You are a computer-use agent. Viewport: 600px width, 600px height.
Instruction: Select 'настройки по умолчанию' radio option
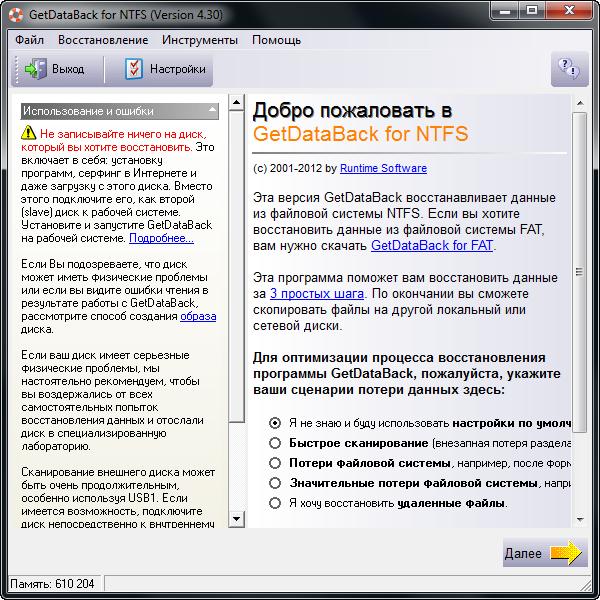(x=275, y=423)
